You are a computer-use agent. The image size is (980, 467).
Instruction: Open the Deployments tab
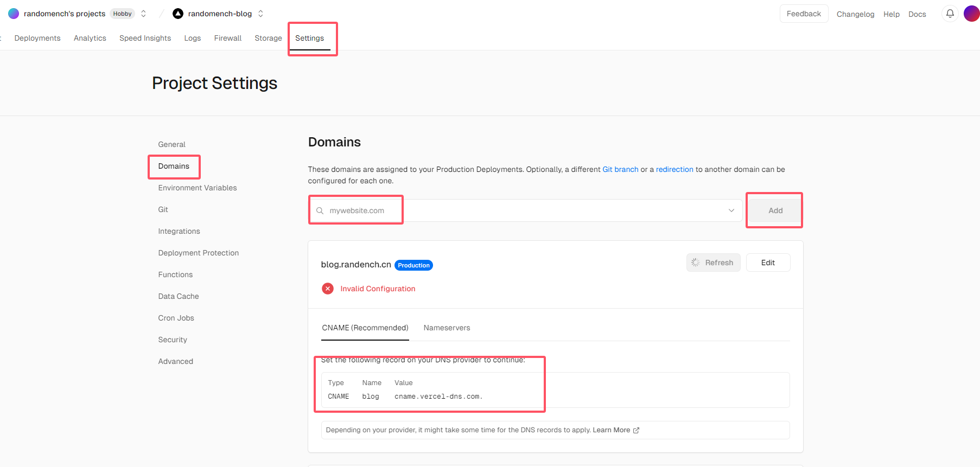[x=37, y=38]
